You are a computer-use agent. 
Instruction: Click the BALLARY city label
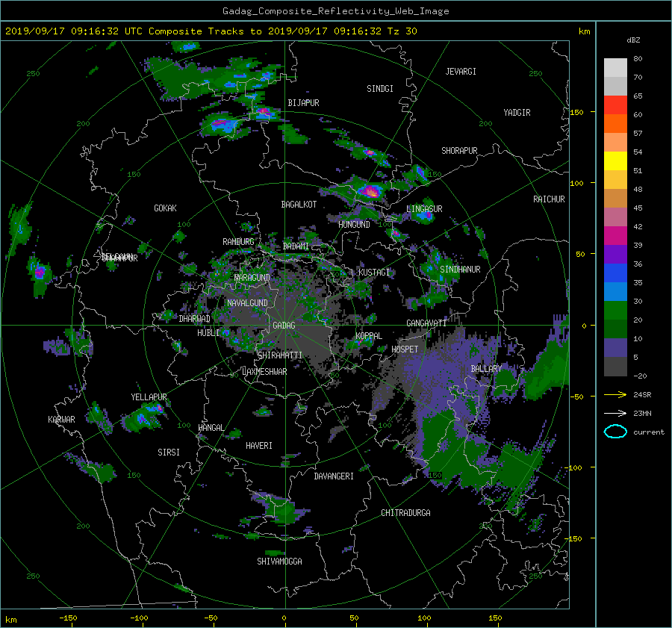[x=486, y=369]
